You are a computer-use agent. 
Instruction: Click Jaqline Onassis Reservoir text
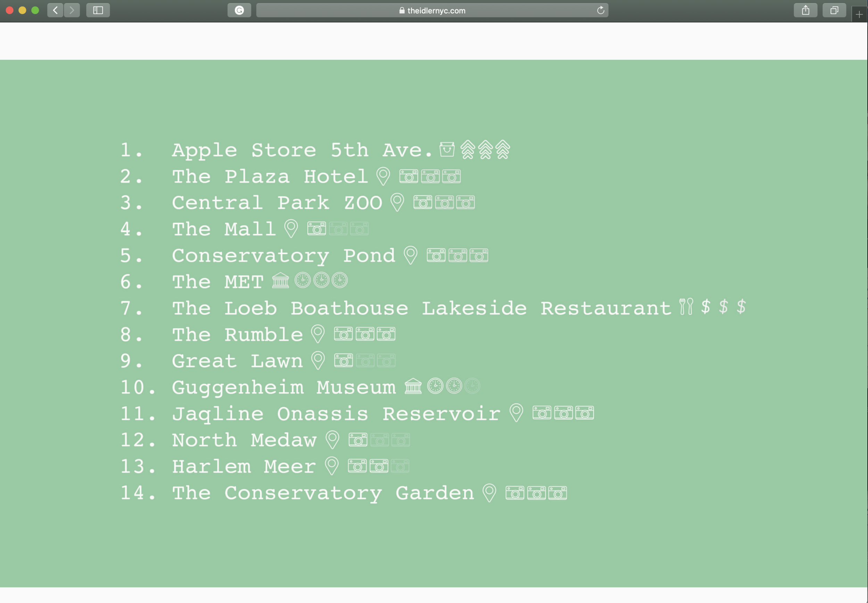(x=336, y=414)
